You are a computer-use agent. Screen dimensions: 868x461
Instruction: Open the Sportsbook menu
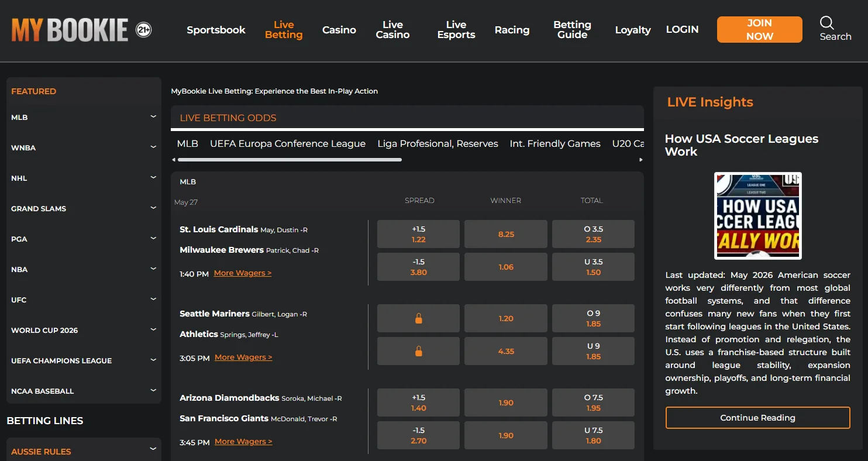(x=216, y=30)
